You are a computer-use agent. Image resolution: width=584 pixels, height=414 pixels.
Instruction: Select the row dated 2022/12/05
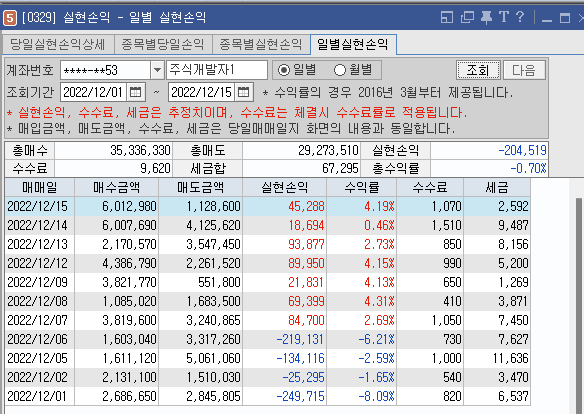point(268,358)
